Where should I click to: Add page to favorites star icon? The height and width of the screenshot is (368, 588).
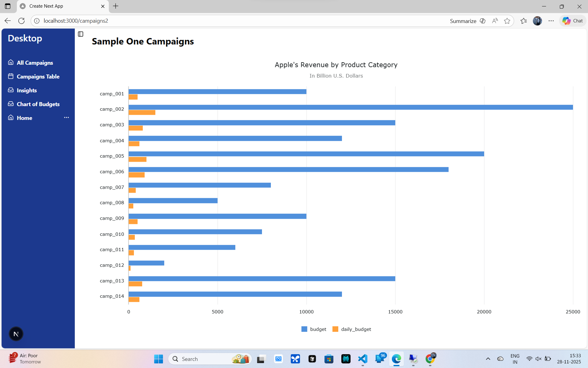pos(507,21)
